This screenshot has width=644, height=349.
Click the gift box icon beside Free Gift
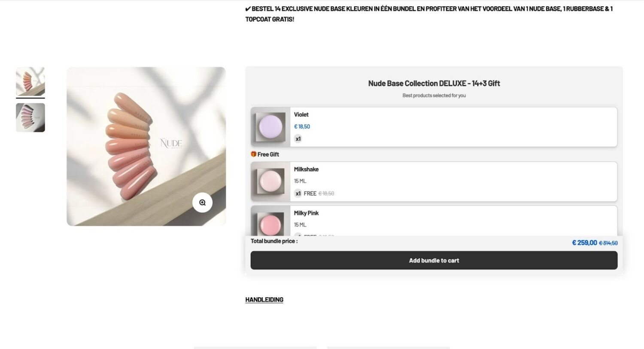pyautogui.click(x=254, y=154)
